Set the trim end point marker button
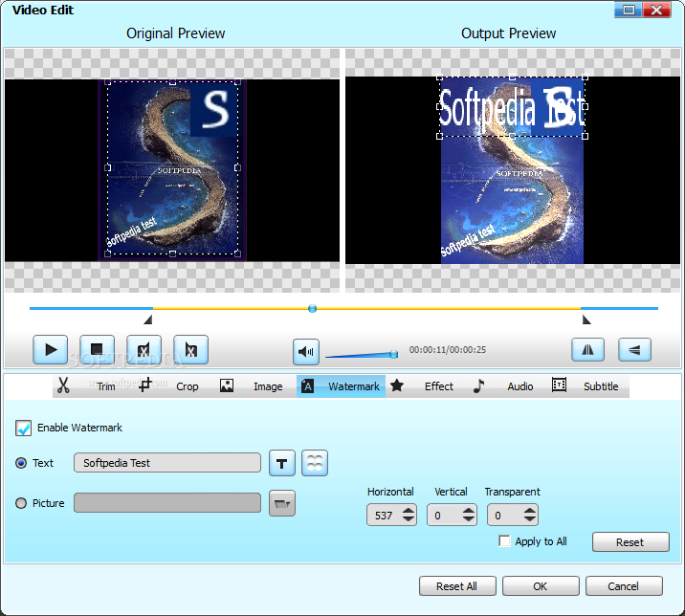 (190, 349)
